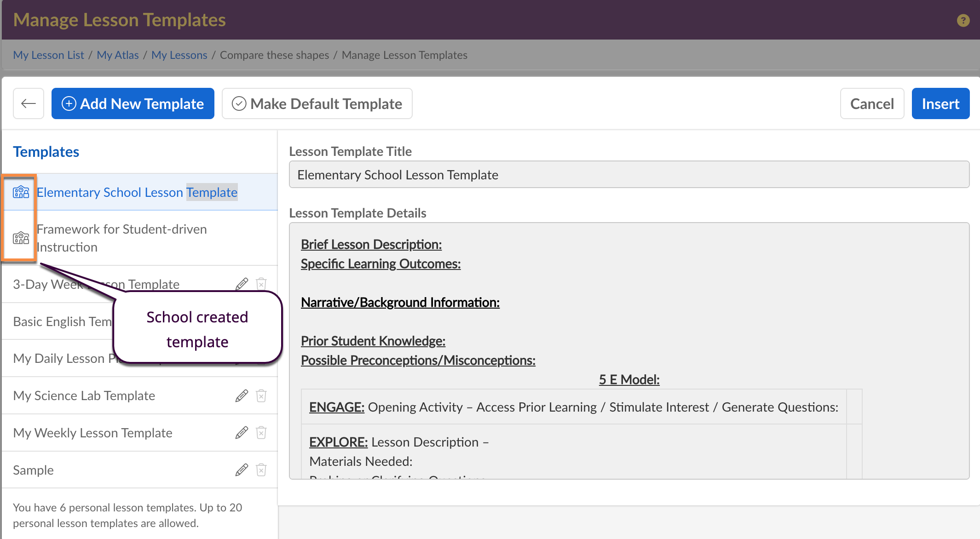Screen dimensions: 980x539
Task: Select Framework for Student-driven Instruction template
Action: coord(122,238)
